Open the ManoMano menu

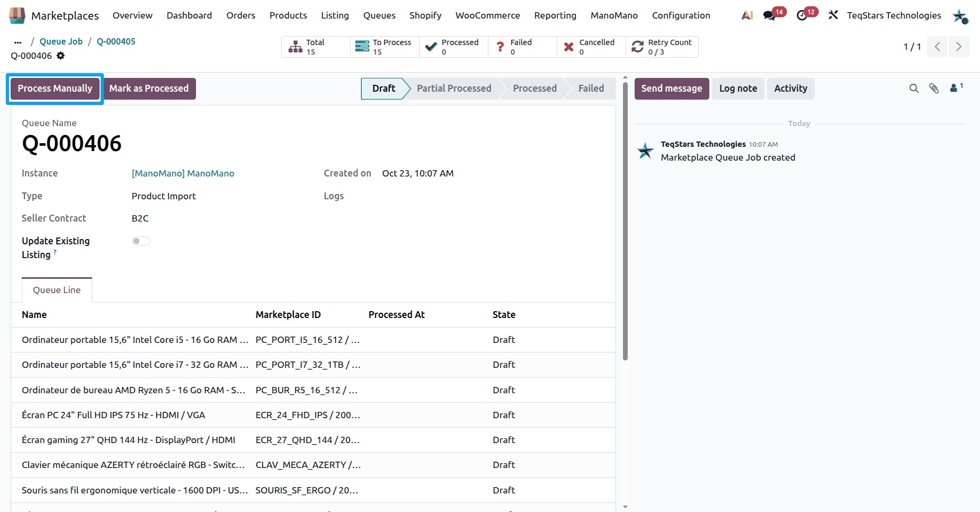pos(614,15)
